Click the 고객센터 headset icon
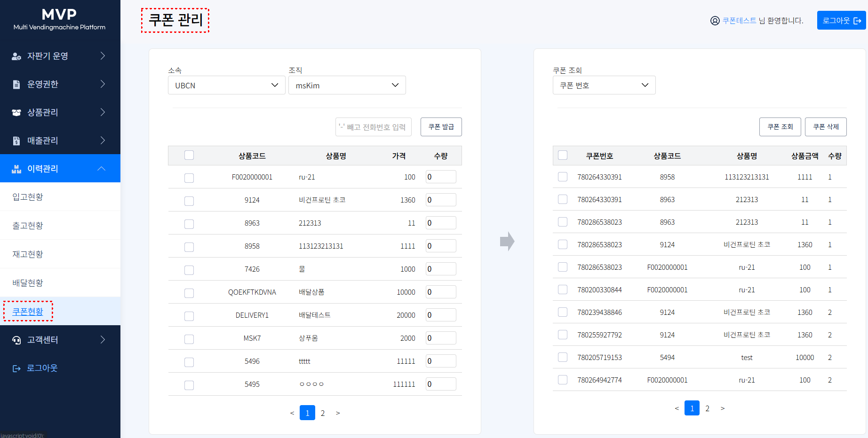This screenshot has height=438, width=868. click(16, 340)
